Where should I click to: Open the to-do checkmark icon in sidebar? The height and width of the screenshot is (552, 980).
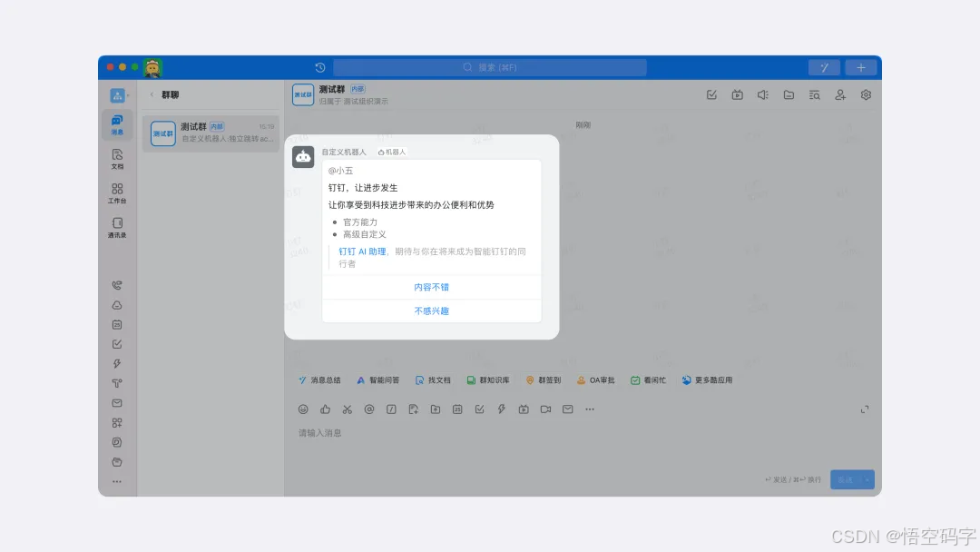[x=117, y=344]
